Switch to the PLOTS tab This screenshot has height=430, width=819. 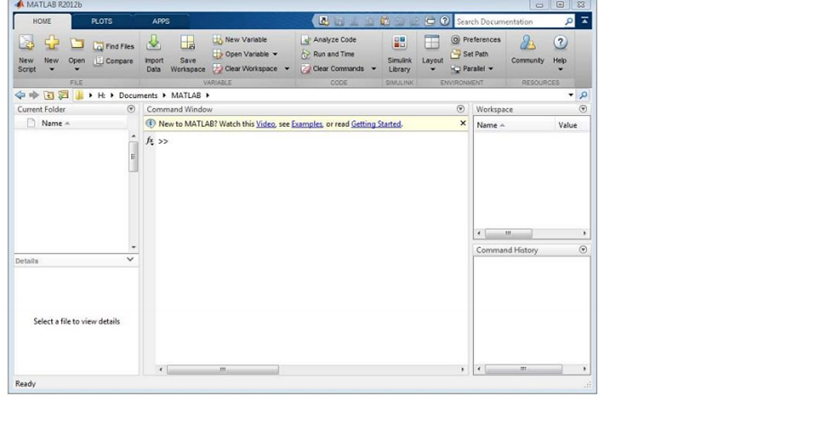(x=102, y=21)
